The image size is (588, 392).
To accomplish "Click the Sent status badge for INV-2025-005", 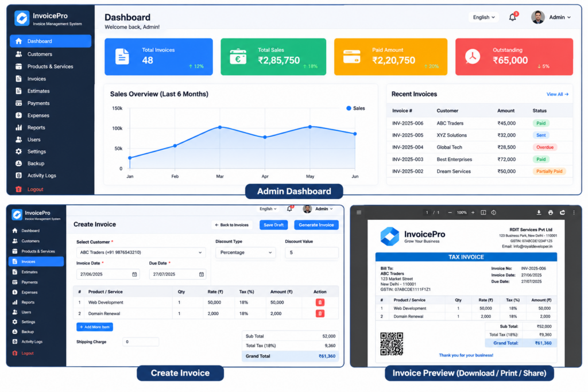I will pyautogui.click(x=541, y=135).
